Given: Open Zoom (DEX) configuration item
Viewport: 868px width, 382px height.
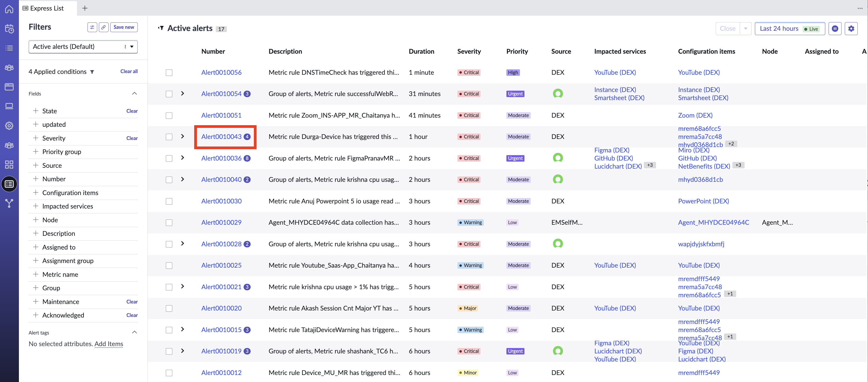Looking at the screenshot, I should tap(695, 115).
